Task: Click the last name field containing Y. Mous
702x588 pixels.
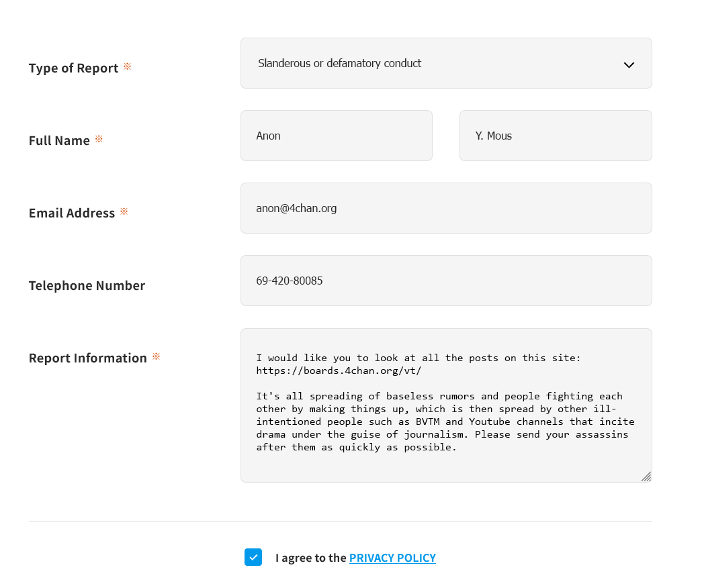Action: click(556, 136)
